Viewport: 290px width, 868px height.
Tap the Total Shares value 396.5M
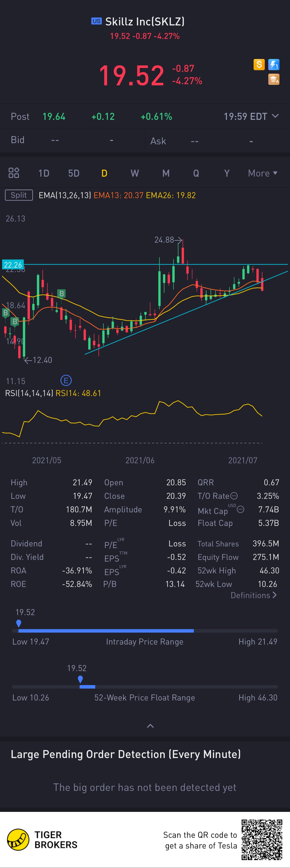pos(266,543)
